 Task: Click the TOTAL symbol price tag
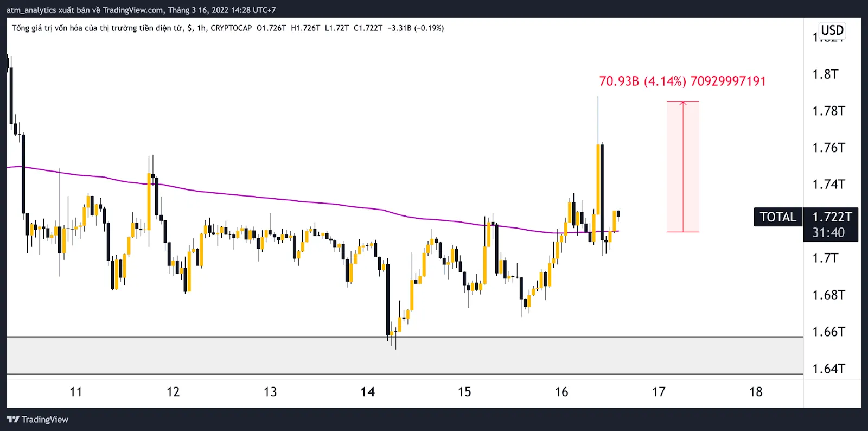tap(778, 217)
